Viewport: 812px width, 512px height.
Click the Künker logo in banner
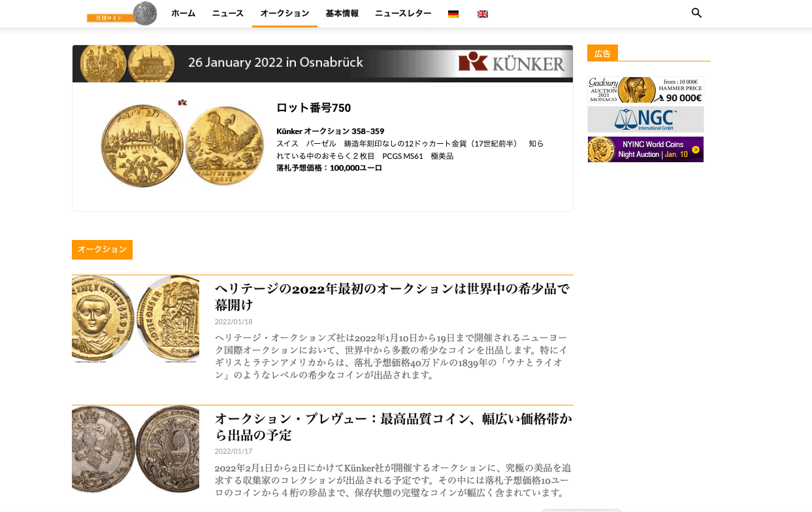512,63
